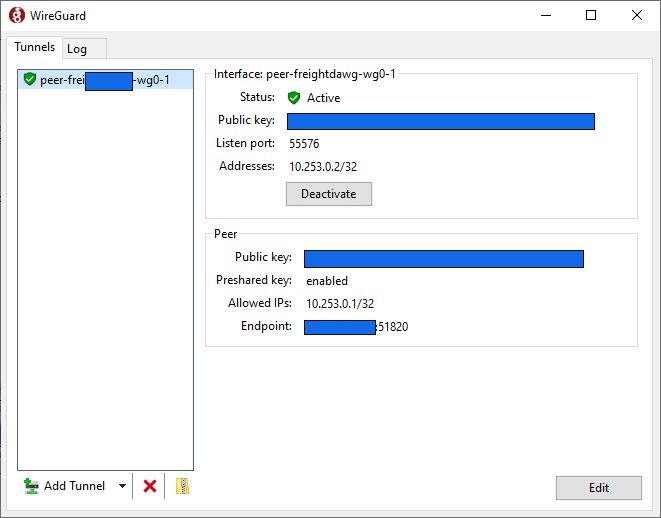Click the WireGuard logo in the title bar
Screen dimensions: 661x518
(16, 16)
